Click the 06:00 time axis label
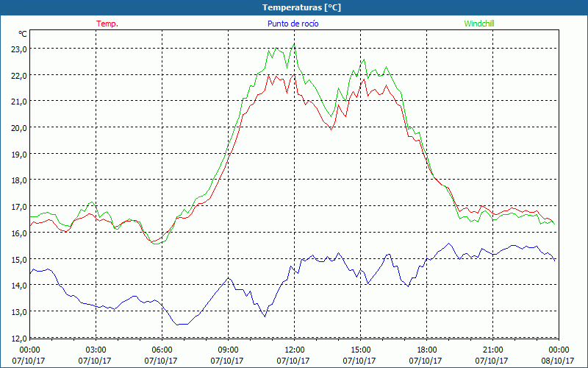The width and height of the screenshot is (588, 368). 162,350
